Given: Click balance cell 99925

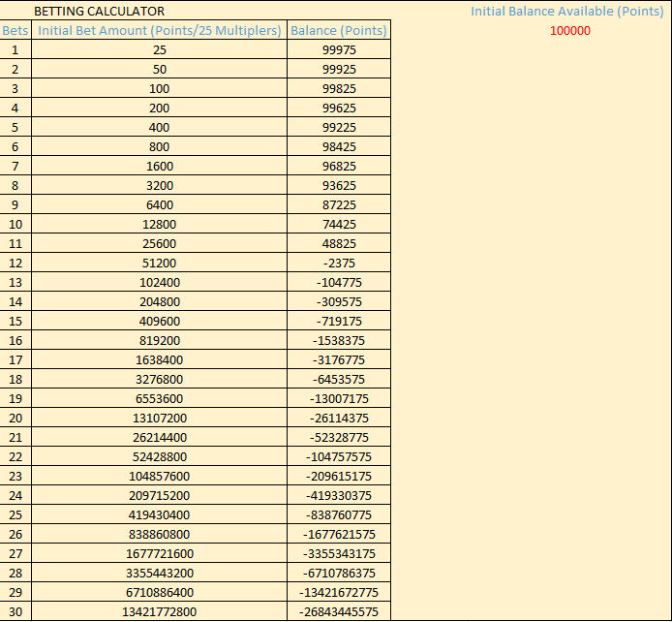Looking at the screenshot, I should coord(339,69).
